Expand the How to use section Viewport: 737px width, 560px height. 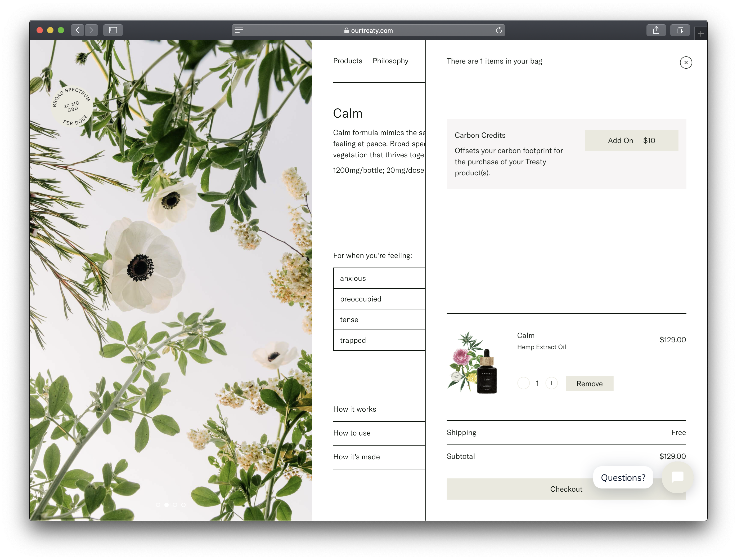pos(352,433)
